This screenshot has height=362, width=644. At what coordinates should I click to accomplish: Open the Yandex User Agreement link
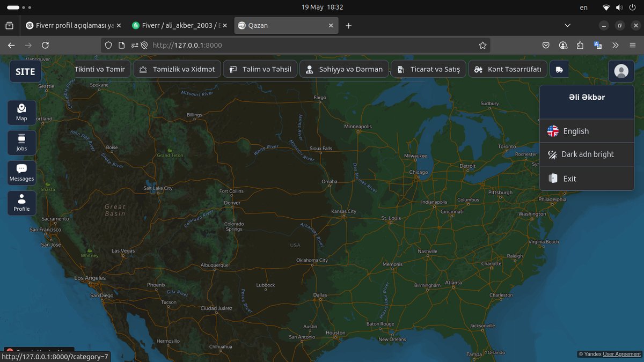click(x=621, y=354)
